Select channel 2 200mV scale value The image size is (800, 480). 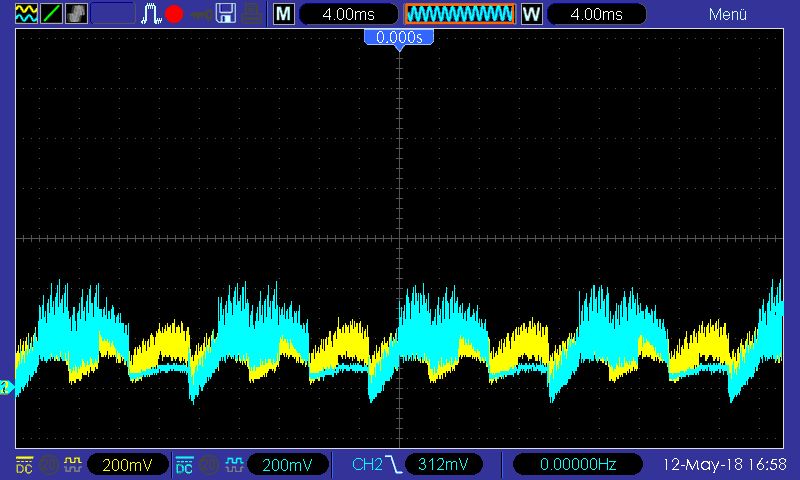288,465
